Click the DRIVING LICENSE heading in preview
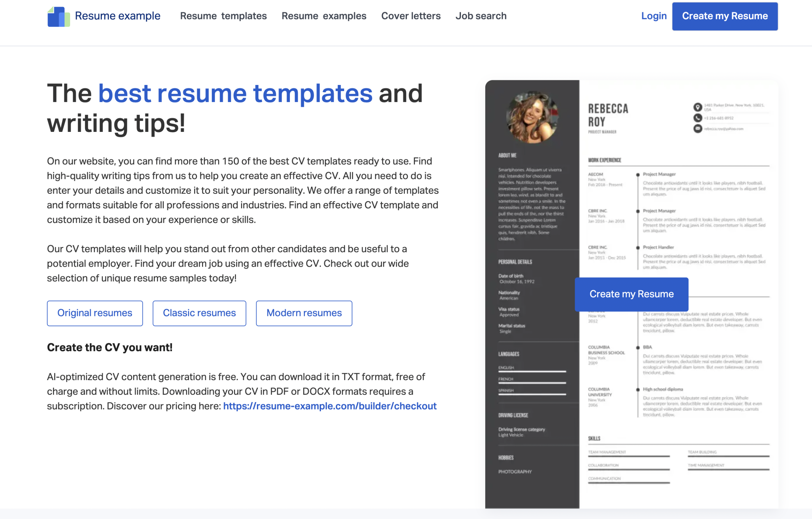This screenshot has height=519, width=812. (x=513, y=416)
